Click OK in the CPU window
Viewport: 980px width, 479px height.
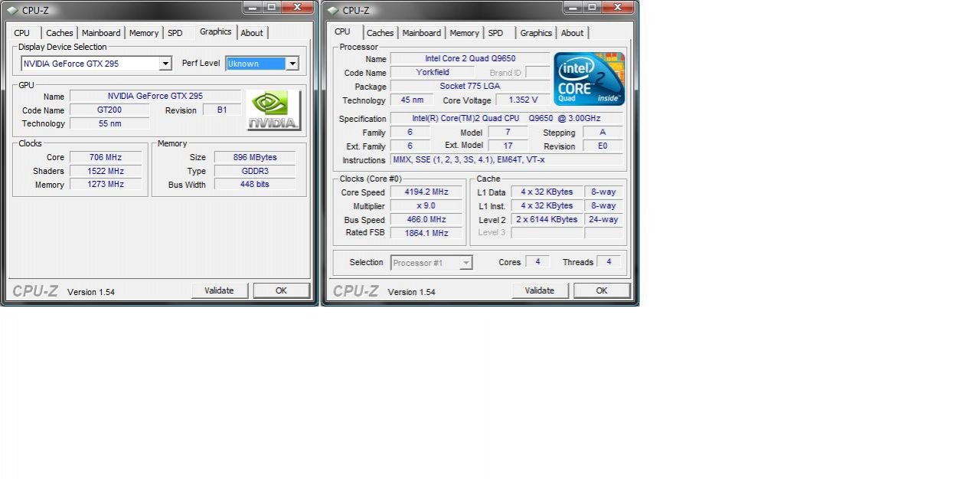[x=602, y=290]
